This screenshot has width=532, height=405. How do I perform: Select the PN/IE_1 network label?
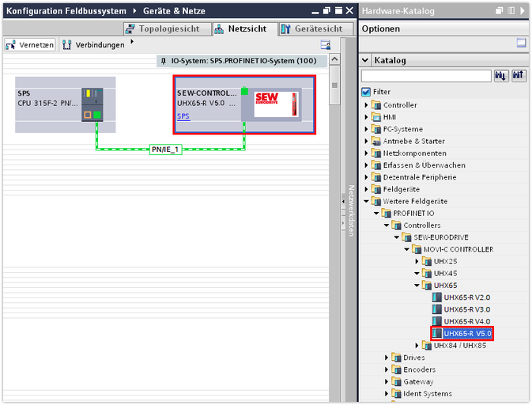[x=165, y=149]
